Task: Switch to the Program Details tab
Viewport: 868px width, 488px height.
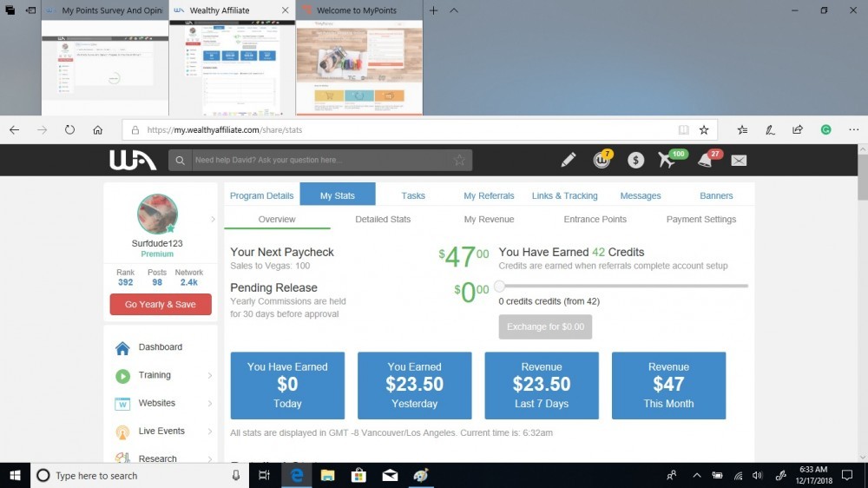Action: pos(262,195)
